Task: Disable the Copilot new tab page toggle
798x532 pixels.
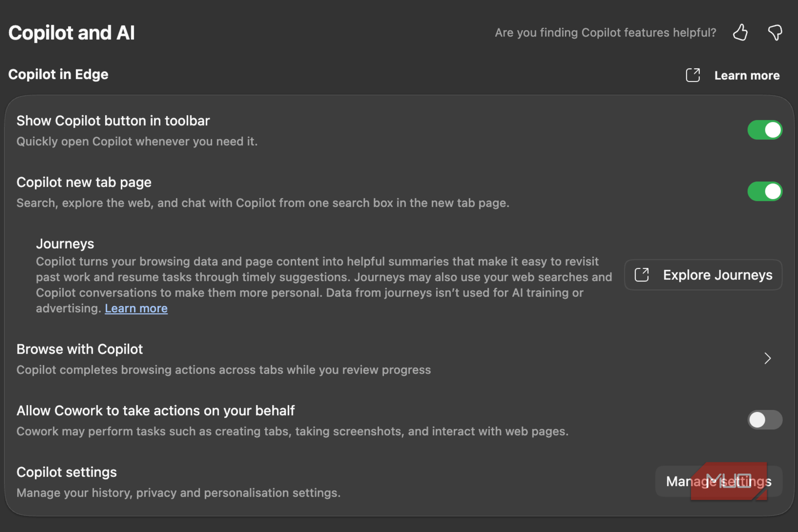Action: pos(765,191)
